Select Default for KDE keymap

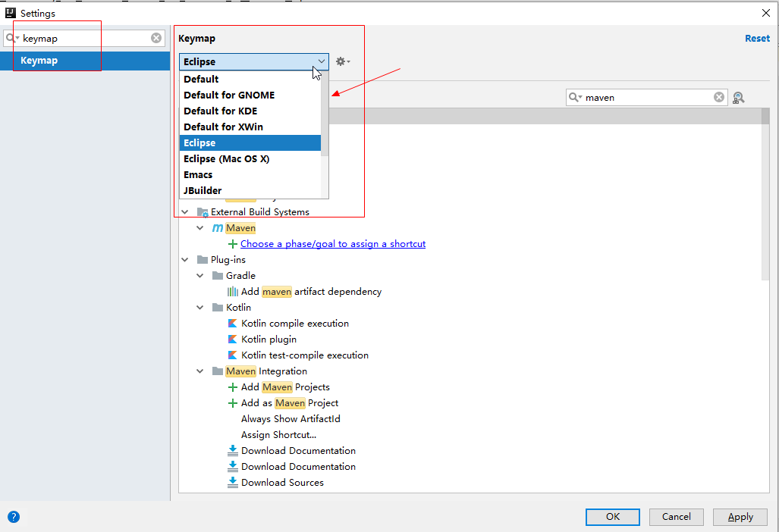(x=250, y=111)
